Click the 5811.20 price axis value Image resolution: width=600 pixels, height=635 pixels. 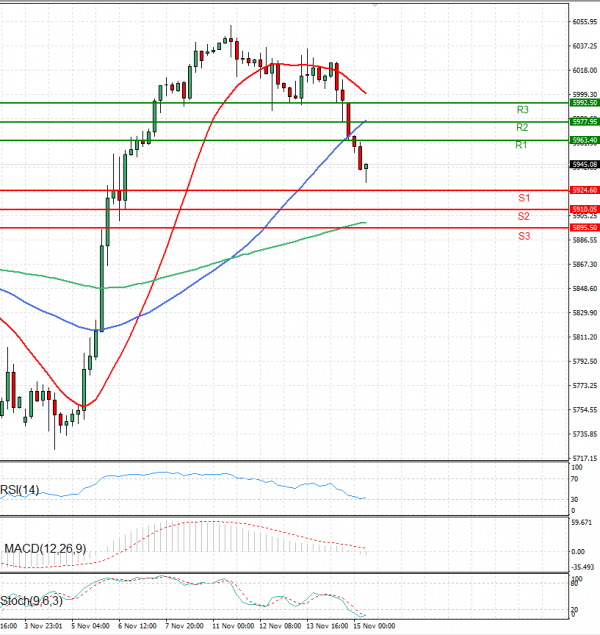(x=585, y=337)
